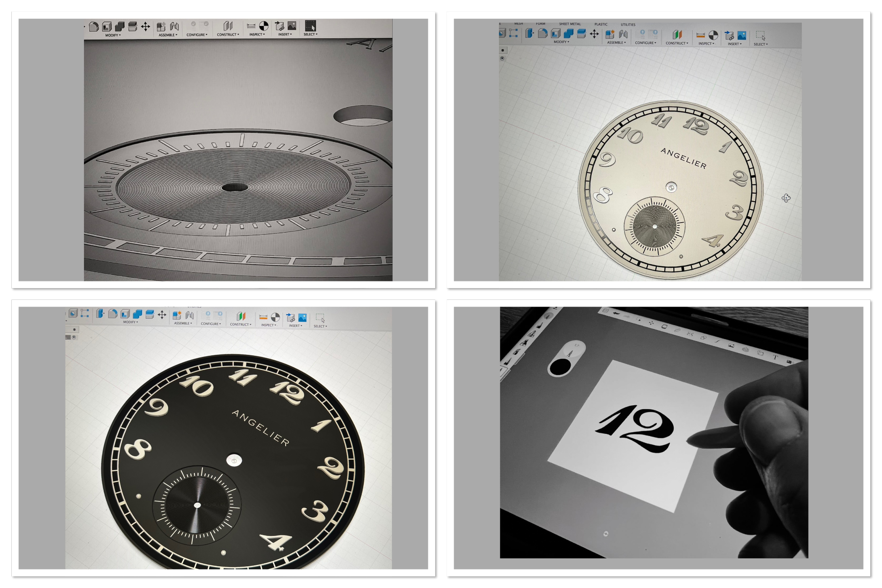Switch to the SHEET METAL tab
882x588 pixels.
pyautogui.click(x=570, y=24)
